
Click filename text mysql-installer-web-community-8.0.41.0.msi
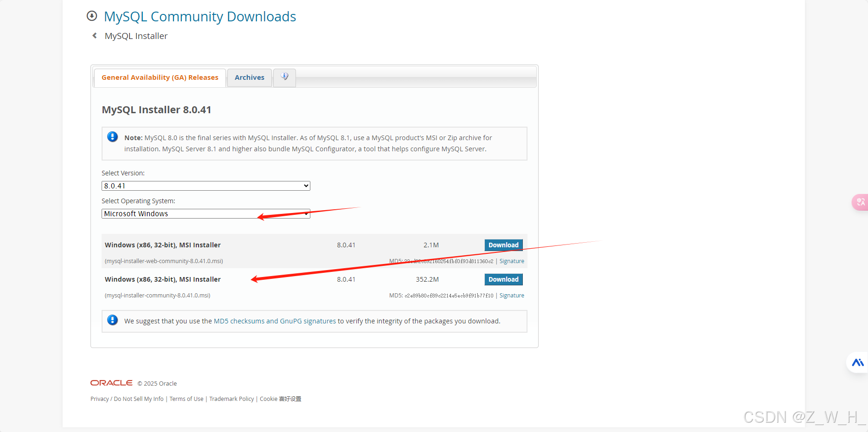click(164, 261)
